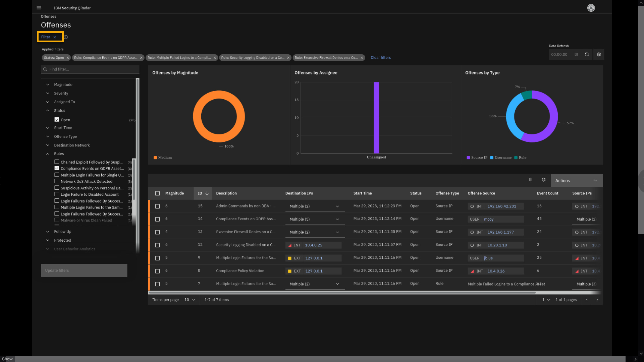Pause the data refresh timer
Screen dimensions: 644x362
[576, 54]
